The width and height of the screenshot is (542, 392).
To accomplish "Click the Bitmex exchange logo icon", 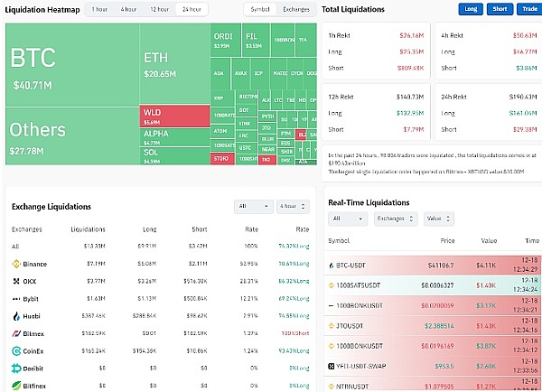I will click(x=16, y=332).
